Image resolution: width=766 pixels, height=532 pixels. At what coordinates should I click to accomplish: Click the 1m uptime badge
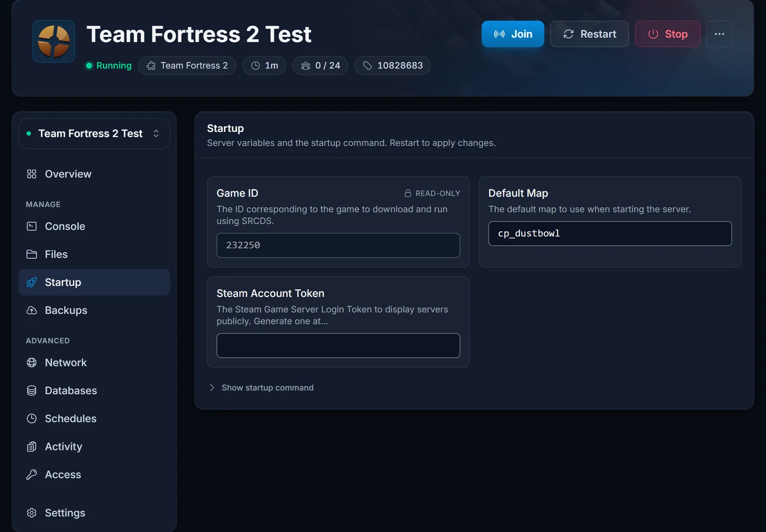click(264, 66)
